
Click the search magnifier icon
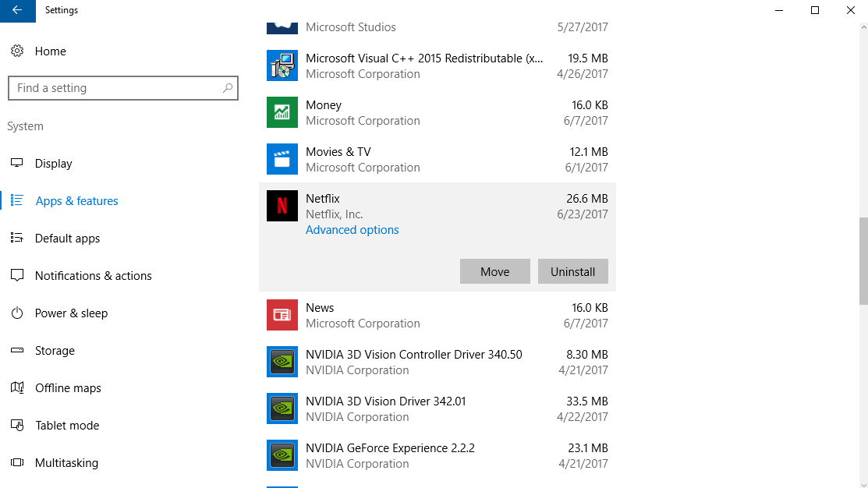228,88
